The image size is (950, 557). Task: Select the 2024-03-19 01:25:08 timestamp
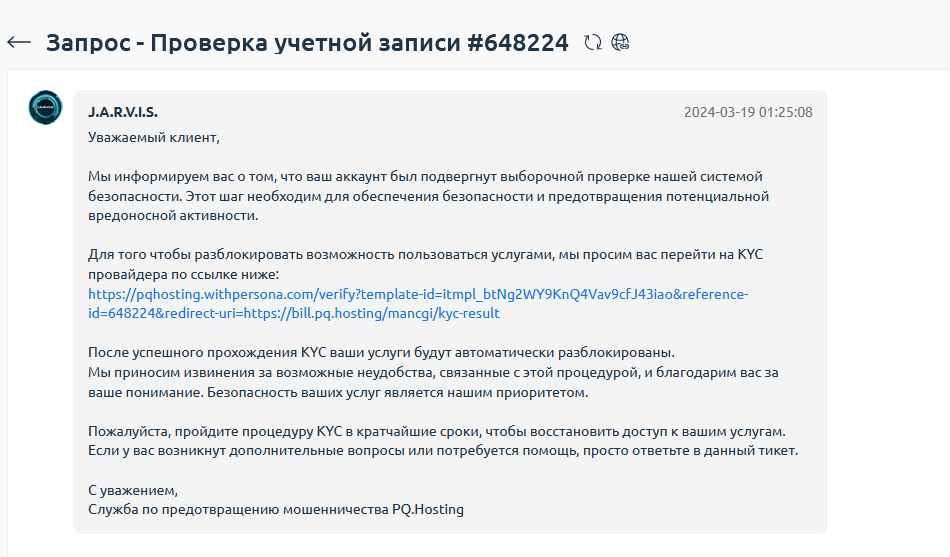click(x=748, y=112)
